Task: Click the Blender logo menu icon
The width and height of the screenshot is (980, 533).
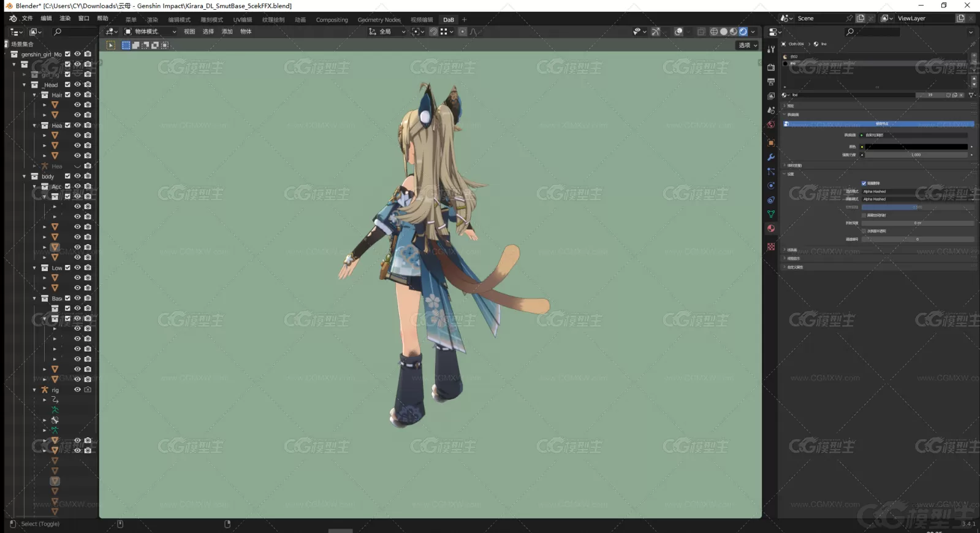Action: (x=13, y=18)
